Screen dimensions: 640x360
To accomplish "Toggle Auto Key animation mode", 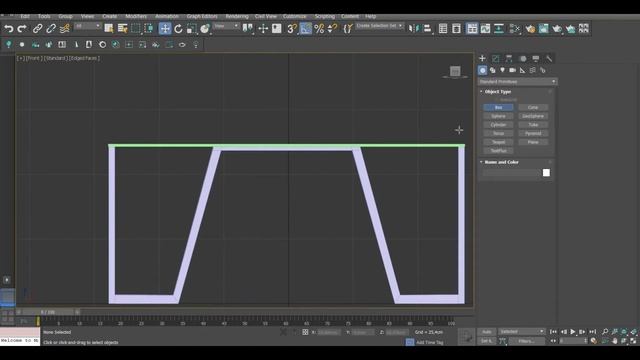I will pos(486,332).
